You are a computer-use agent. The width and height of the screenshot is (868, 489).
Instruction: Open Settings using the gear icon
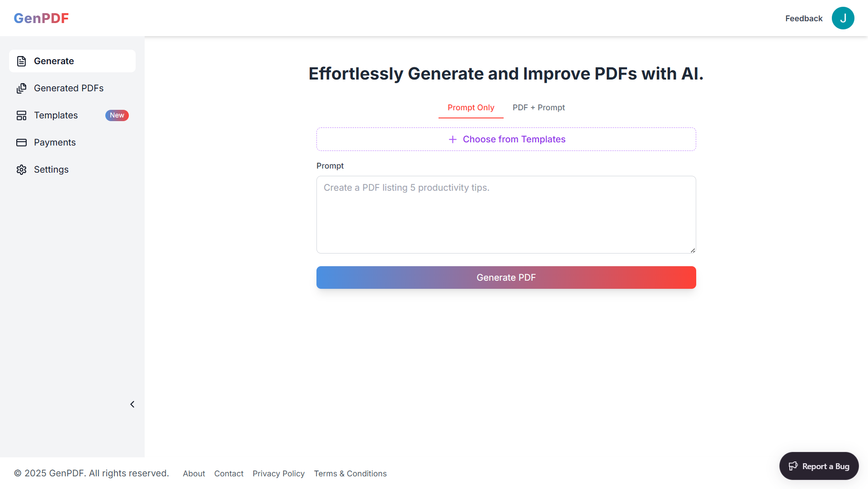22,169
